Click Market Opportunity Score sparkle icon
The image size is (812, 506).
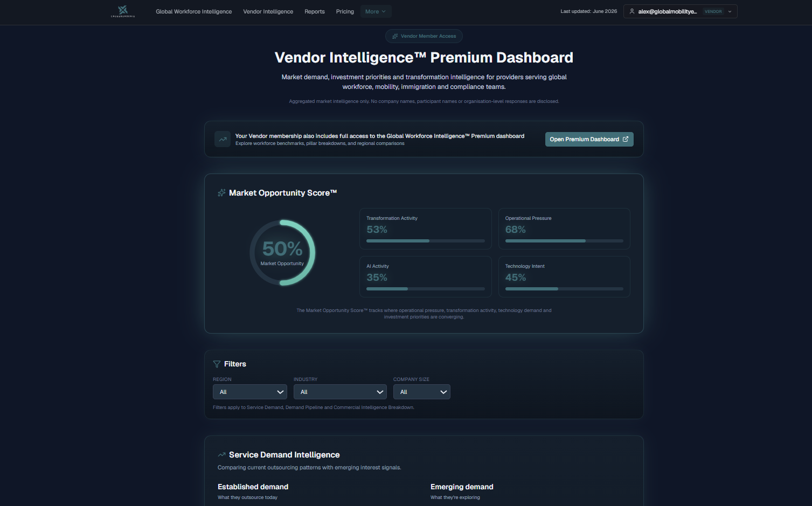(x=221, y=193)
